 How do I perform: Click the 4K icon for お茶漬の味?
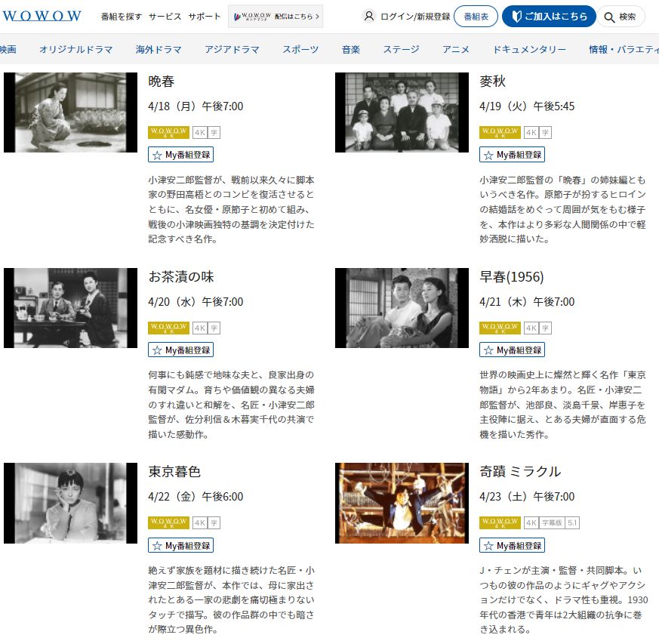[x=199, y=328]
